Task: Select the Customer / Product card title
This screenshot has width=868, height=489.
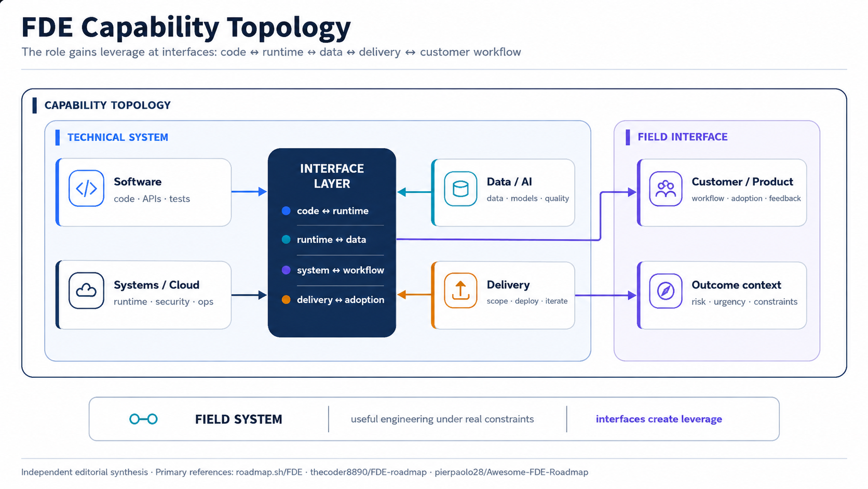Action: coord(742,182)
